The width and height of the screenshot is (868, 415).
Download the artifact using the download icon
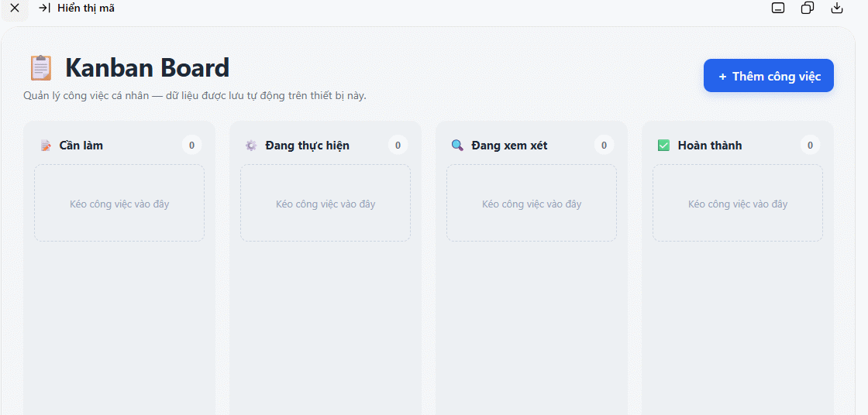838,9
